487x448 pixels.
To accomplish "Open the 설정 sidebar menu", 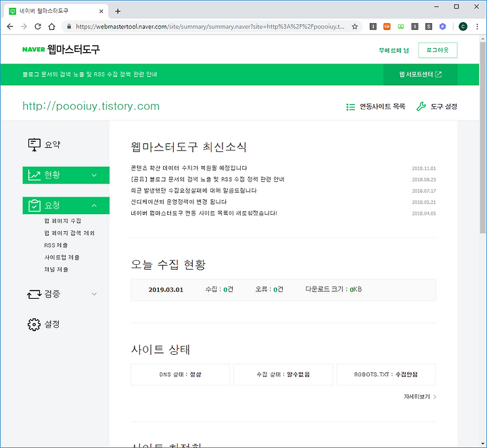I will (x=52, y=324).
